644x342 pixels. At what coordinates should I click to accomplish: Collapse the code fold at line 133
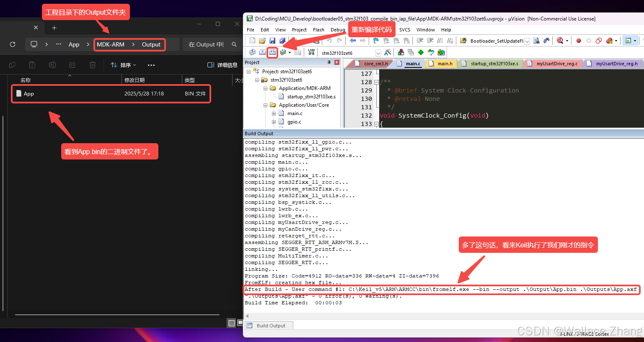coord(376,124)
